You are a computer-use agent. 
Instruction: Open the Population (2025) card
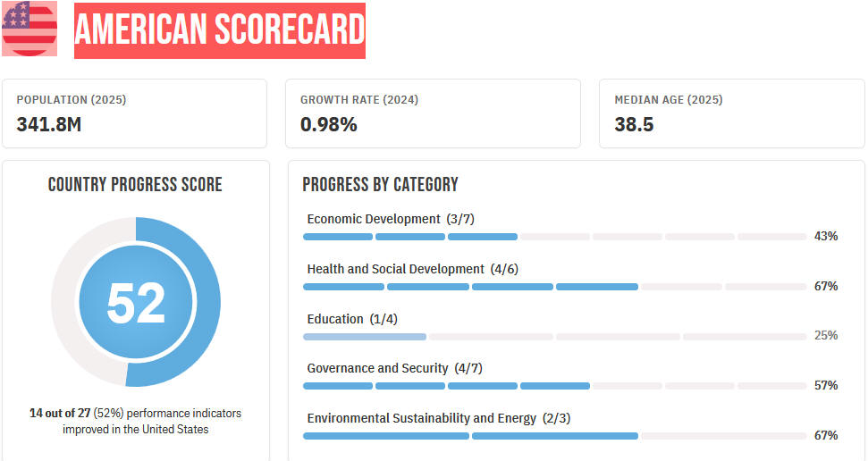134,113
